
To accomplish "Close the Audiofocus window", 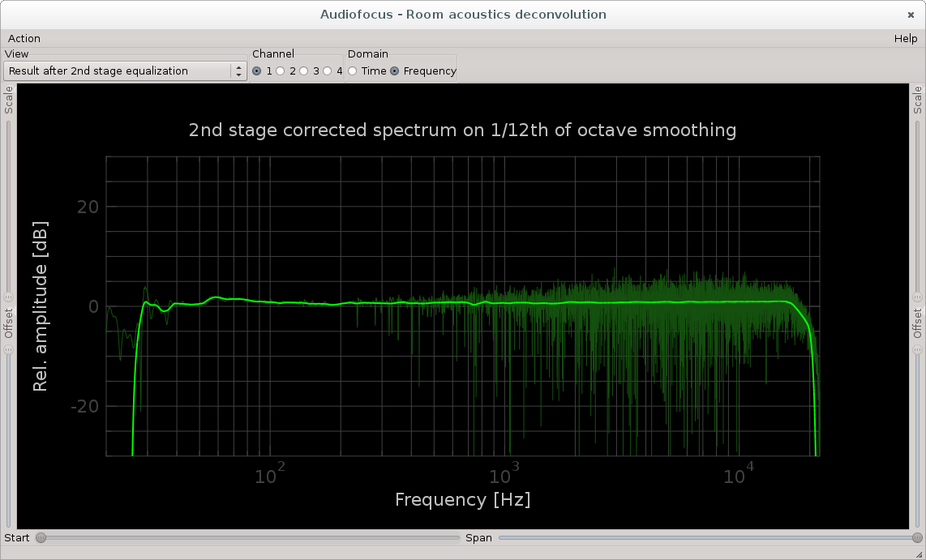I will click(911, 15).
